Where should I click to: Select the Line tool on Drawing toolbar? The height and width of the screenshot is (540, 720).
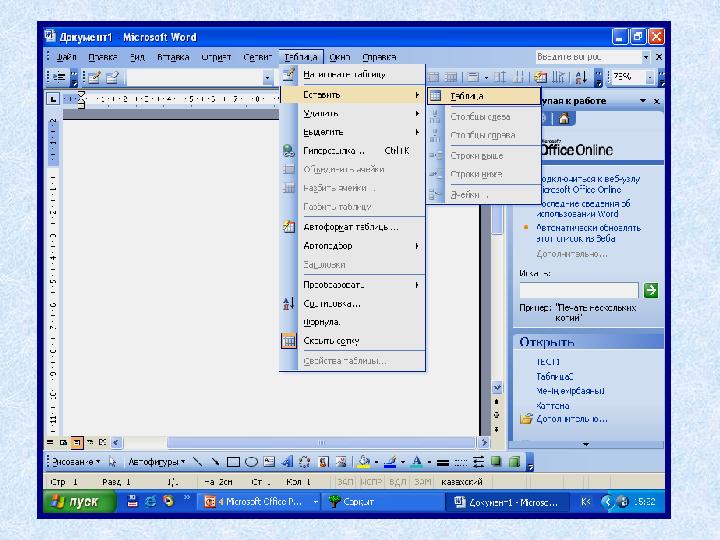tap(198, 461)
